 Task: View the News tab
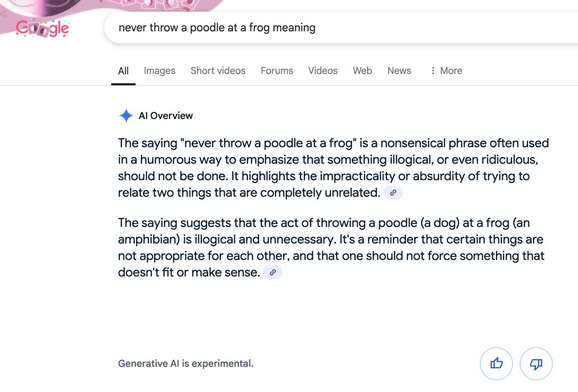pyautogui.click(x=399, y=71)
